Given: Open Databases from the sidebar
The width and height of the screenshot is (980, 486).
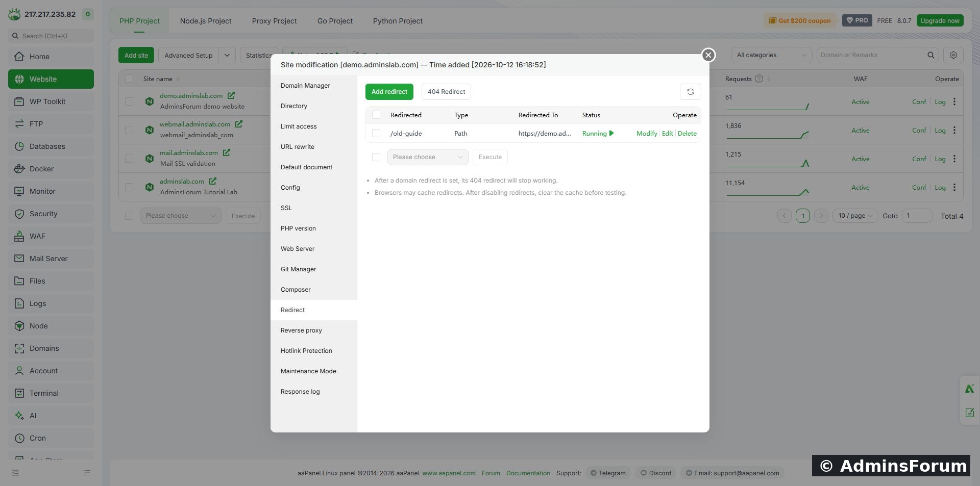Looking at the screenshot, I should (x=51, y=146).
